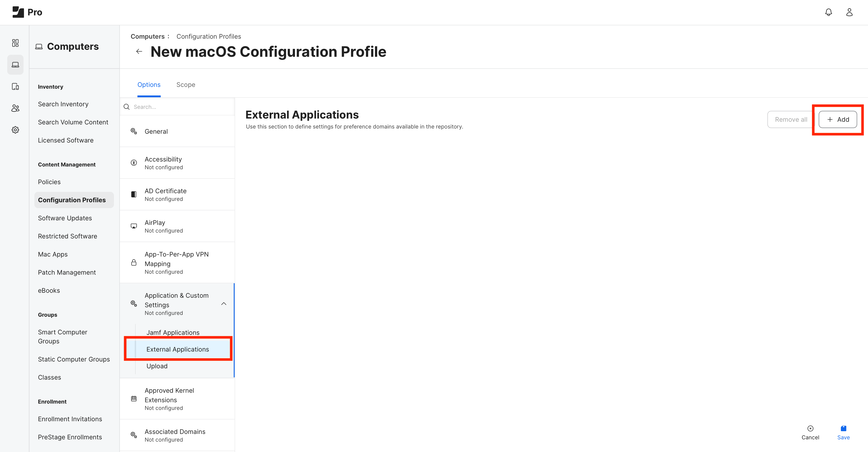Click the General payload gear icon

click(x=134, y=131)
